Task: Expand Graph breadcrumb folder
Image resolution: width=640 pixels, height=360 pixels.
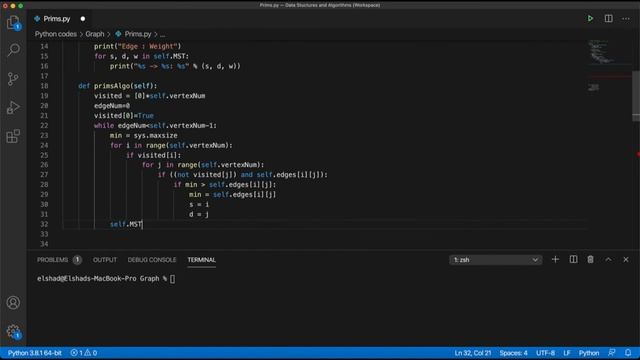Action: pos(95,34)
